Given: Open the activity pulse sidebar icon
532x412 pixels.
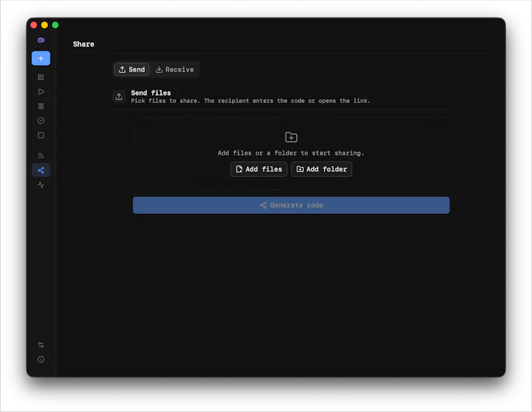Looking at the screenshot, I should pos(41,185).
